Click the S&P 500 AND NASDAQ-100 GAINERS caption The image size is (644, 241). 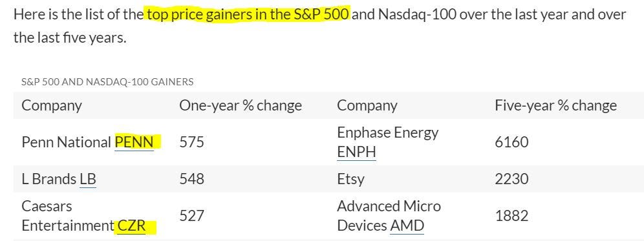click(107, 81)
